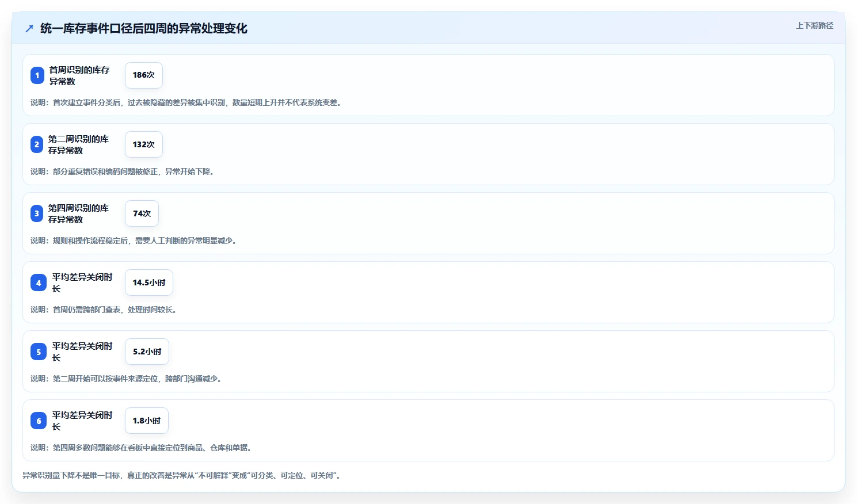This screenshot has height=504, width=857.
Task: Click step number 5 badge
Action: pyautogui.click(x=39, y=352)
